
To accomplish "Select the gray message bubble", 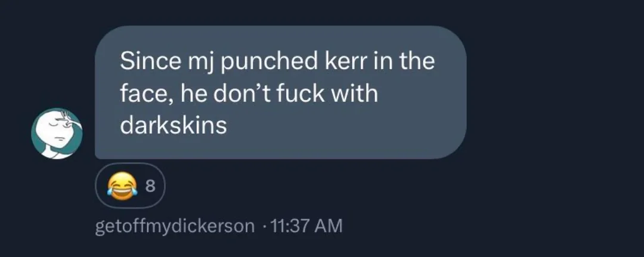I will click(x=280, y=92).
